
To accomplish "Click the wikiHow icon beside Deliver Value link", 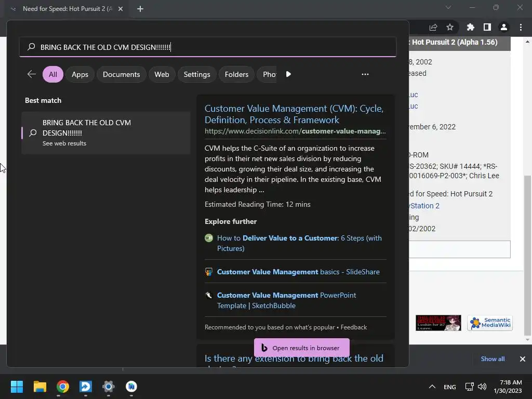I will click(209, 238).
